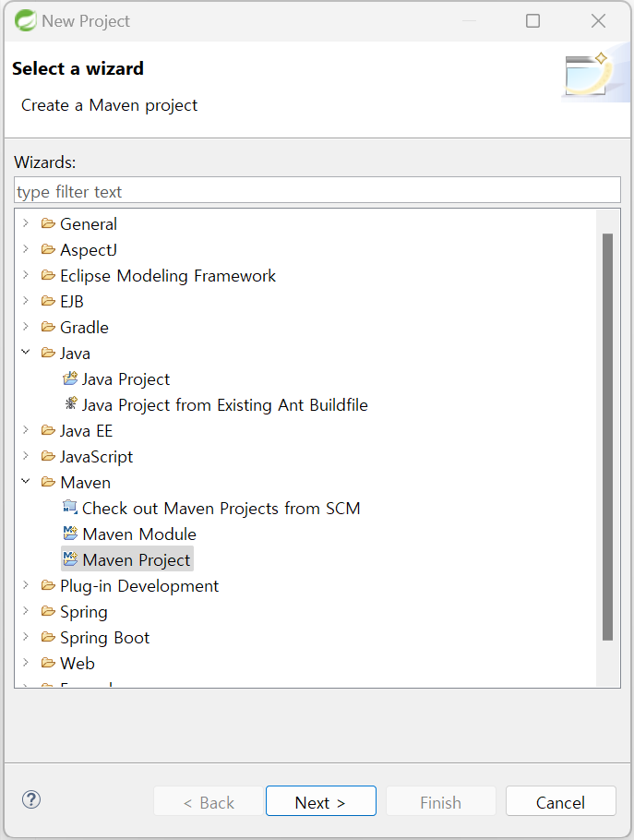Click the Maven Module icon
The height and width of the screenshot is (840, 634).
(x=70, y=533)
